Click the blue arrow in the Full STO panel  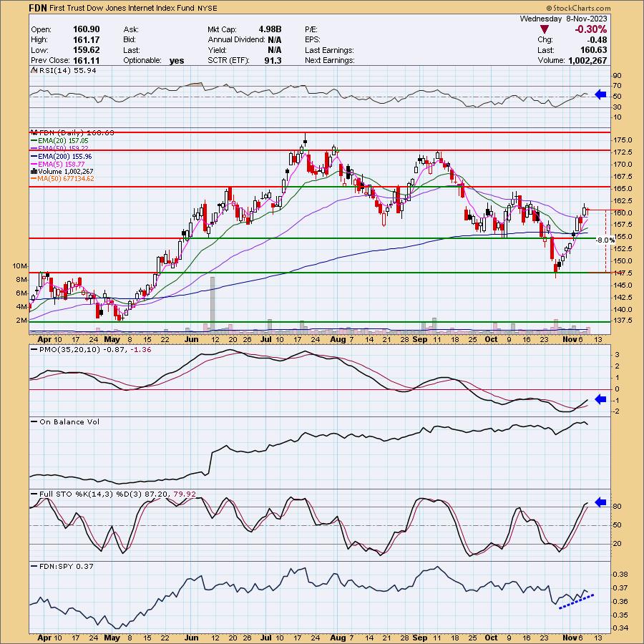(x=600, y=502)
